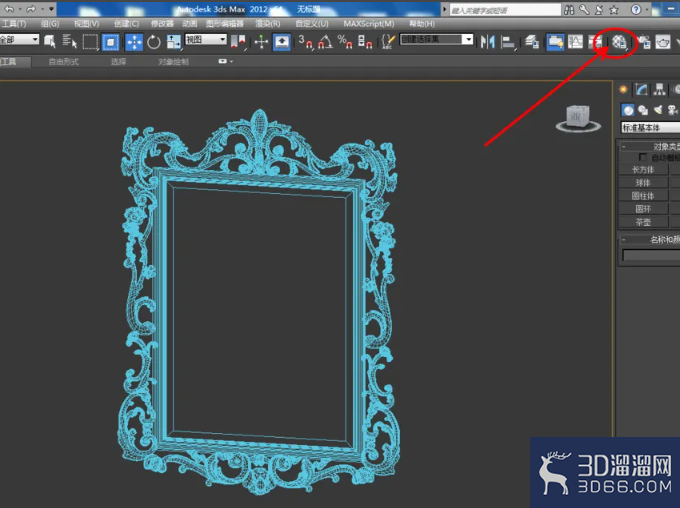This screenshot has height=508, width=680.
Task: Click the Redo arrow icon
Action: [x=31, y=9]
